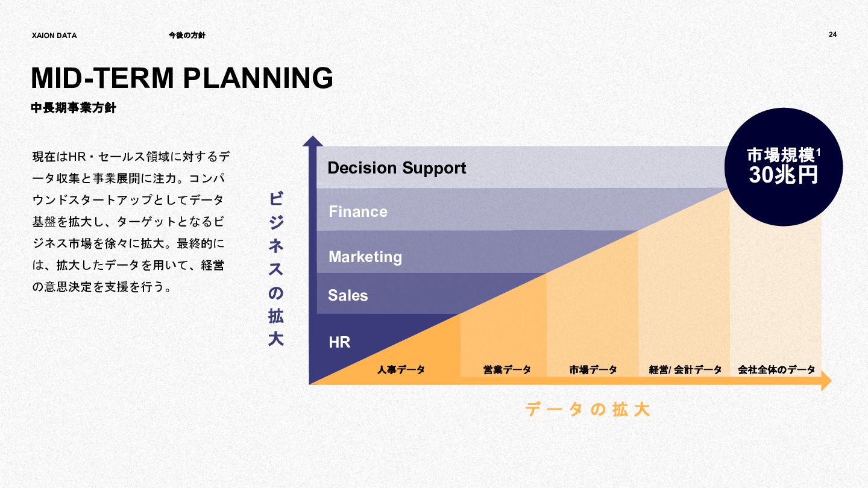Select the Finance layer label
This screenshot has height=488, width=868.
coord(358,211)
